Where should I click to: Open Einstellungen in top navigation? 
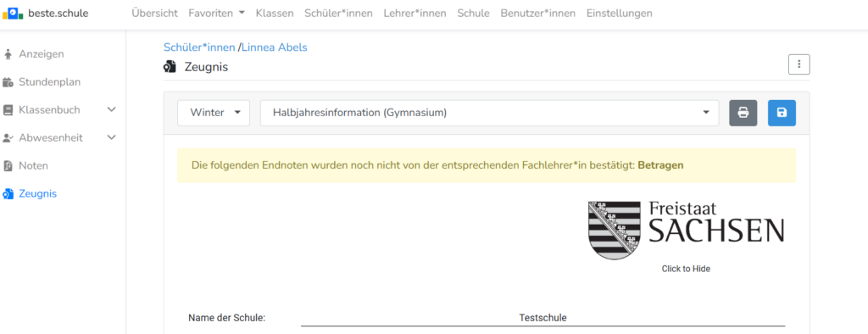pyautogui.click(x=620, y=14)
